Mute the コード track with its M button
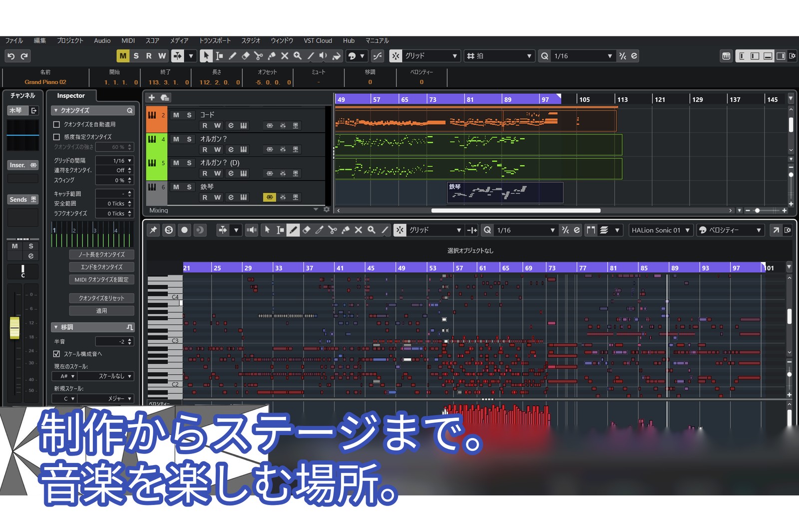This screenshot has height=532, width=799. click(x=176, y=115)
